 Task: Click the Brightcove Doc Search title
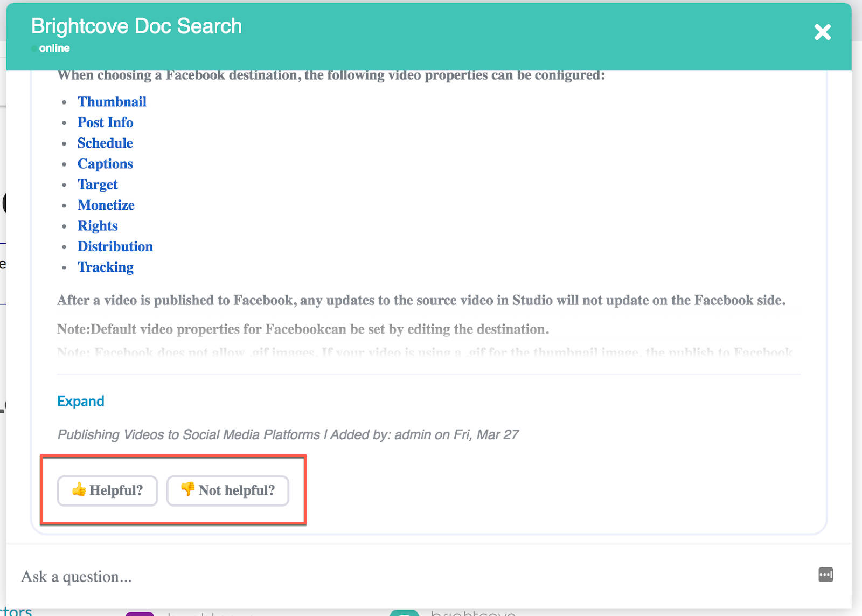tap(136, 26)
